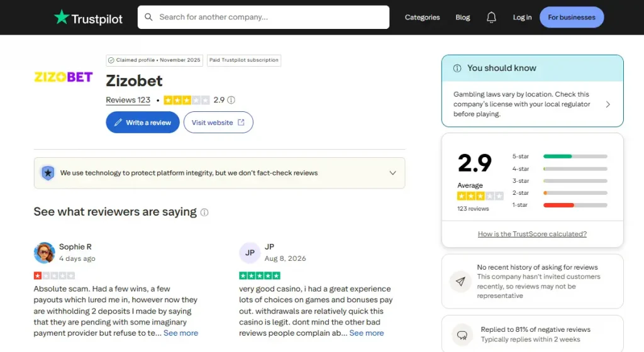Image resolution: width=644 pixels, height=352 pixels.
Task: Click reply speech bubble icon
Action: pos(462,335)
